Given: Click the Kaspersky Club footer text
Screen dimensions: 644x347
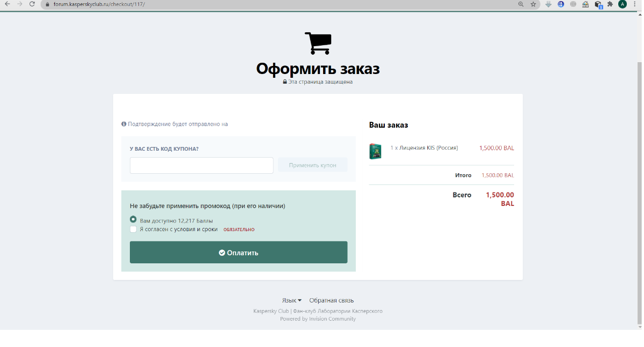Looking at the screenshot, I should click(x=318, y=311).
